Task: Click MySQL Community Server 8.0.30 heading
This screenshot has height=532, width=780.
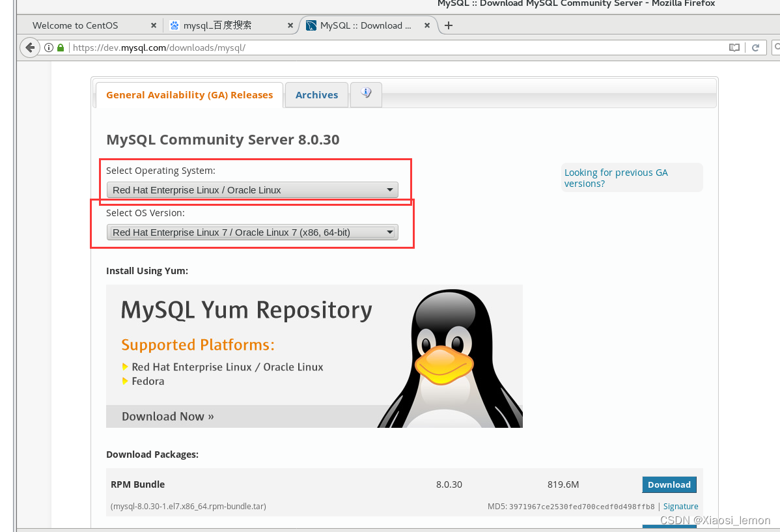Action: (x=223, y=139)
